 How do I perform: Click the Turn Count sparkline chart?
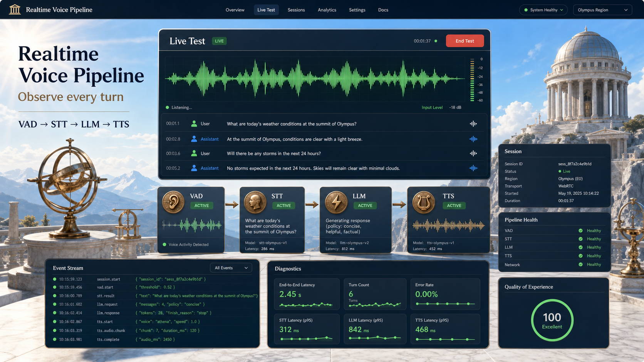click(375, 305)
